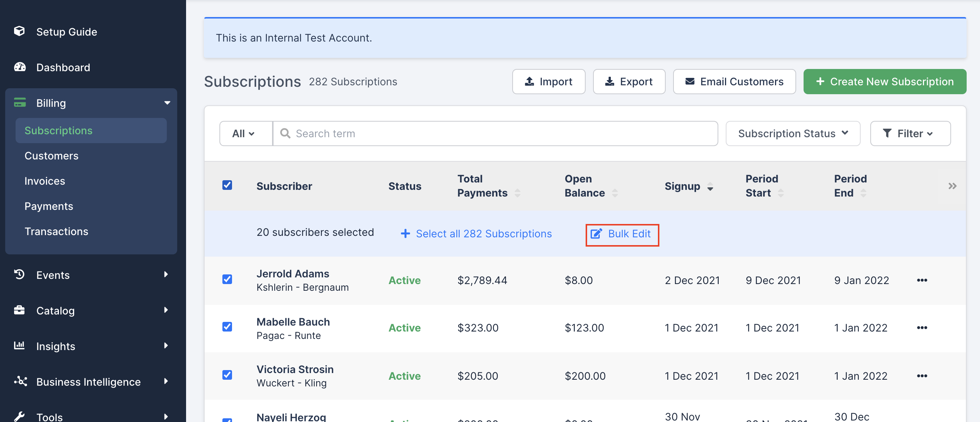
Task: Click the Bulk Edit link text
Action: tap(629, 234)
